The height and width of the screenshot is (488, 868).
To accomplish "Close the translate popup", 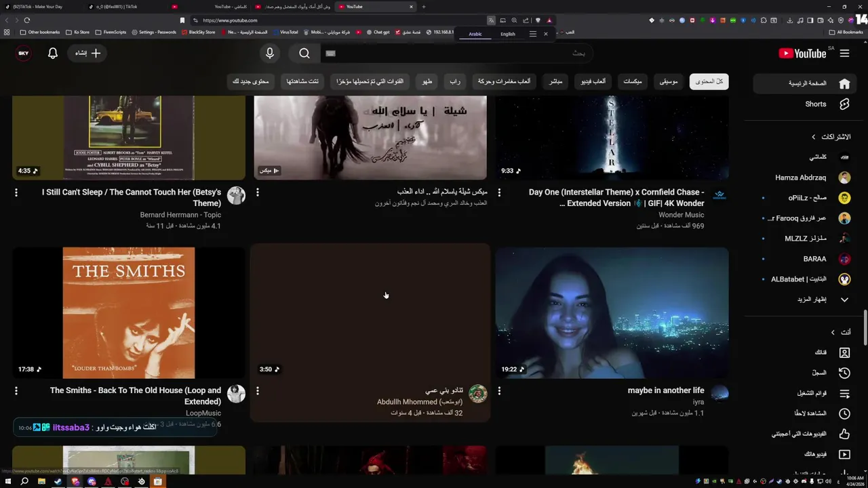I will pos(545,34).
